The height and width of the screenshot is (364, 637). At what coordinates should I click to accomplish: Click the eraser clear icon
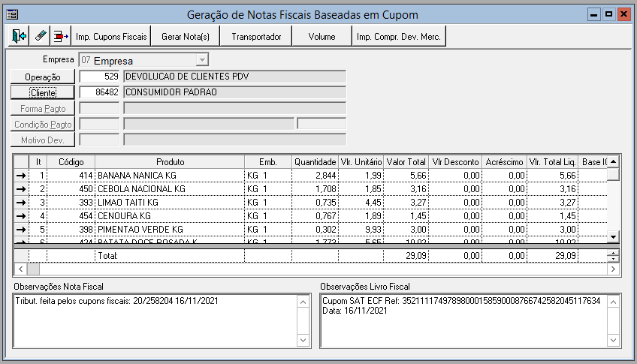(x=40, y=36)
